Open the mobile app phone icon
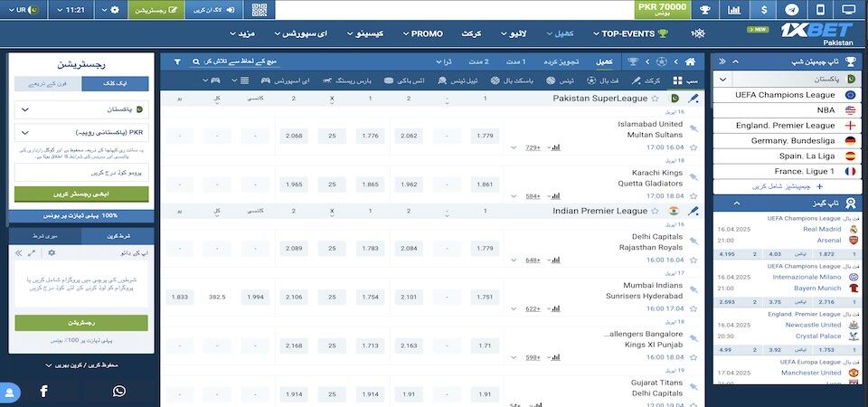Screen dimensions: 868x407 821,10
